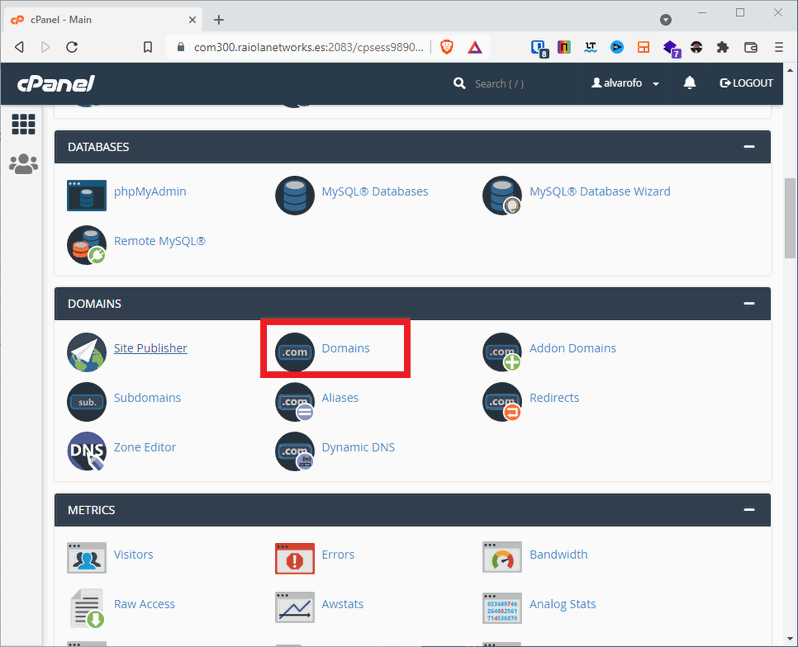This screenshot has height=647, width=798.
Task: Click the MySQL Databases icon
Action: tap(295, 195)
